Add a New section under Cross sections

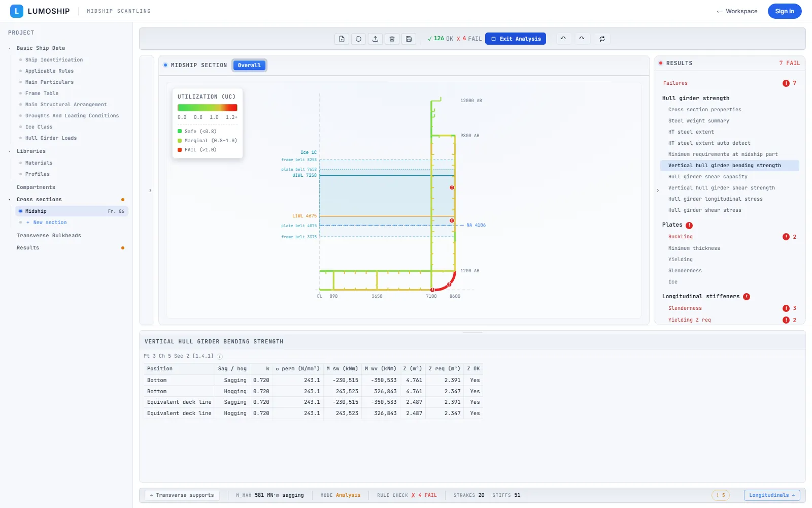pyautogui.click(x=47, y=223)
